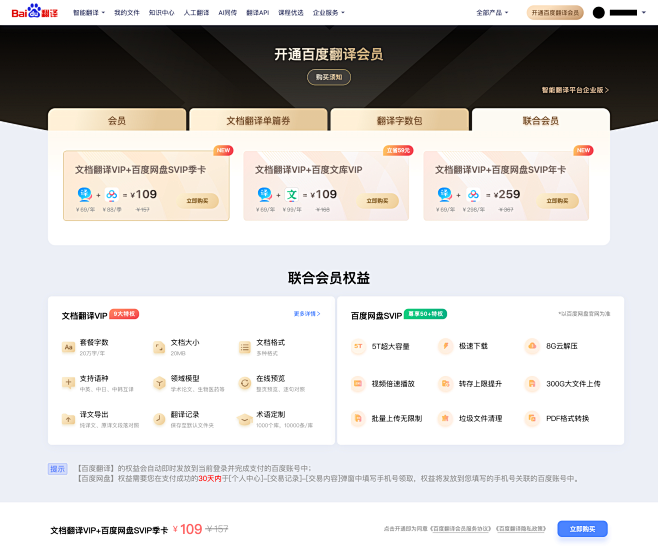Expand the 智能翻译 dropdown menu
Screen dimensions: 658x548
pos(89,13)
